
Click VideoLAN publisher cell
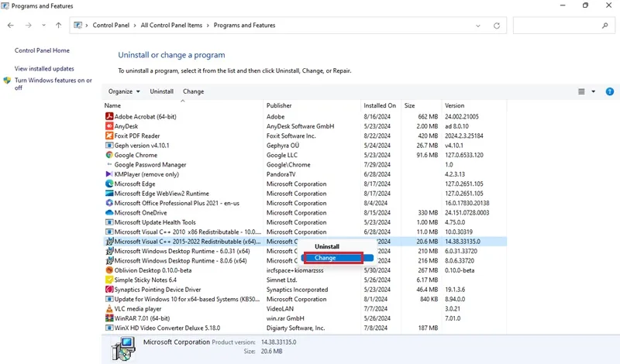(280, 309)
